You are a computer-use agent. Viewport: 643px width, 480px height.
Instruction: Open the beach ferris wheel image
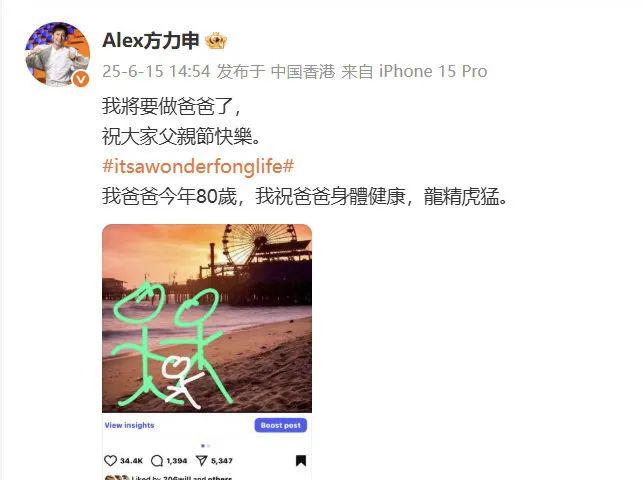[x=207, y=318]
